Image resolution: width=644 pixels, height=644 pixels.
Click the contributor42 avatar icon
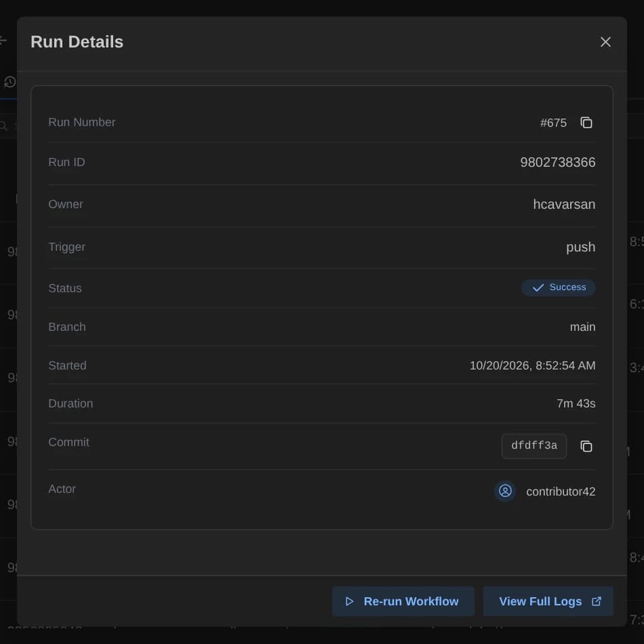(x=505, y=491)
